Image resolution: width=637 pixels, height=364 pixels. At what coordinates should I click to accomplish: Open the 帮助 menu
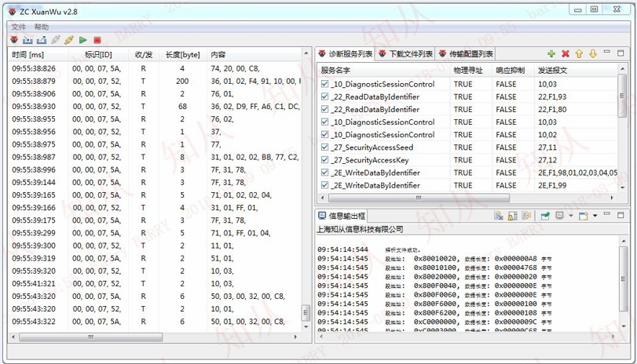[x=42, y=27]
